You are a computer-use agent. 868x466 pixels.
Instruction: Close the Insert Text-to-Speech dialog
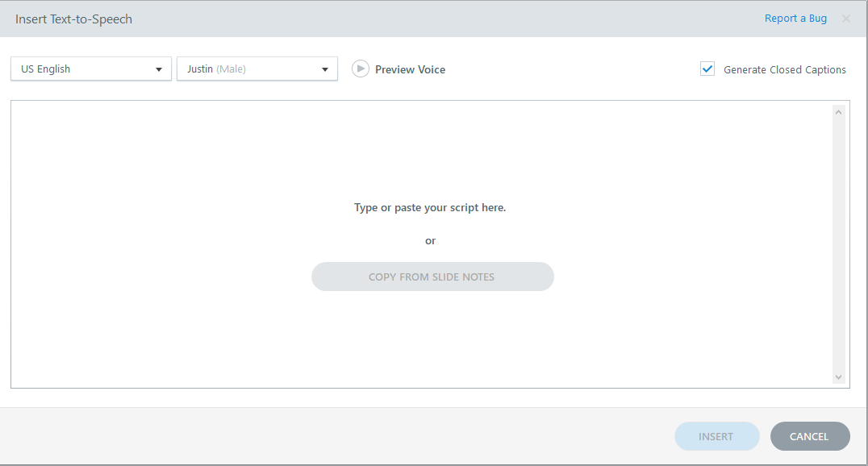(846, 19)
